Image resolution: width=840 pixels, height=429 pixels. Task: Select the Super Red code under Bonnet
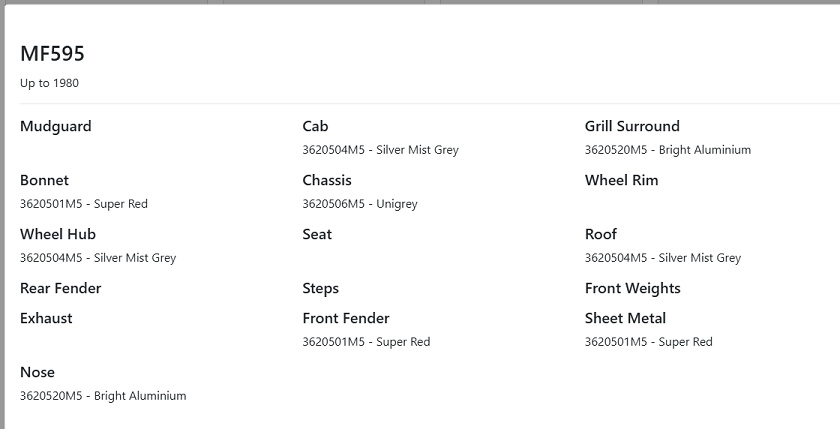[83, 204]
